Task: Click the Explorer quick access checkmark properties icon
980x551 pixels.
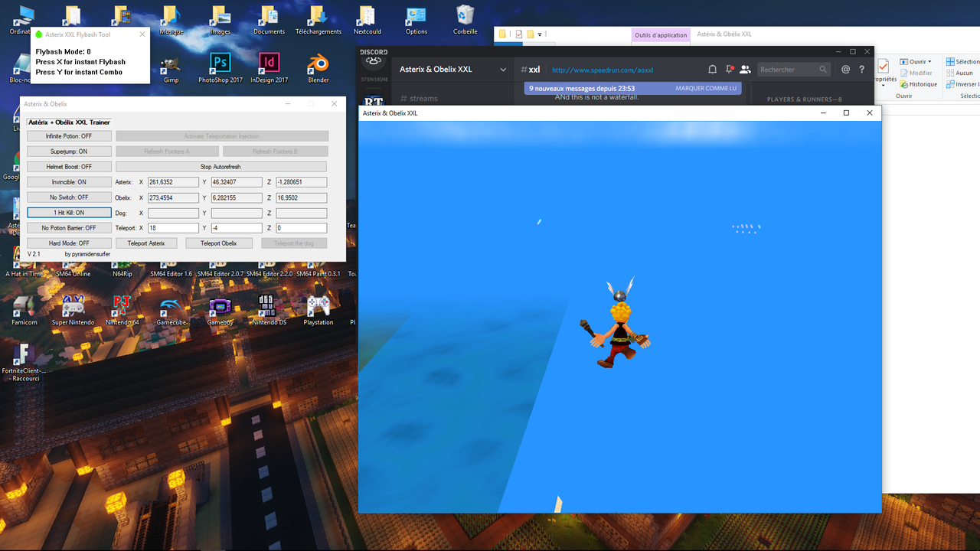Action: pos(519,34)
